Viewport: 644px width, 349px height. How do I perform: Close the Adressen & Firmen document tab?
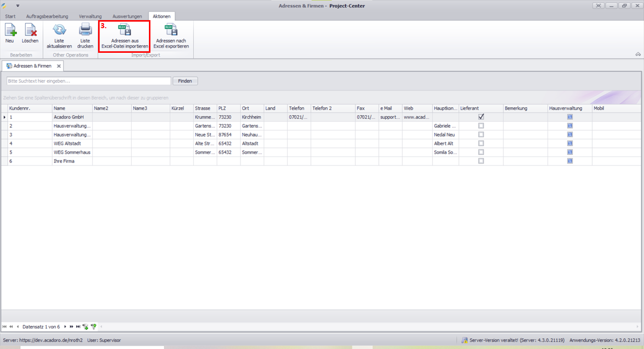58,66
